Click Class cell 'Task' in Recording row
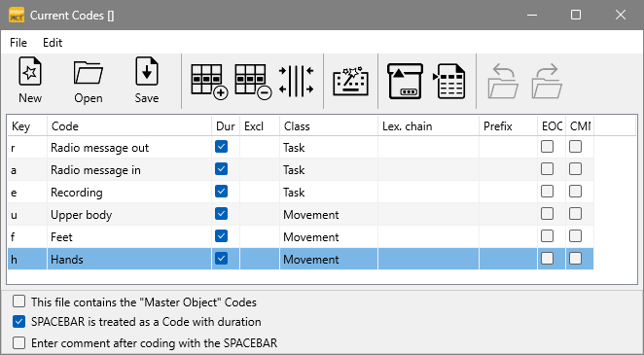This screenshot has height=355, width=644. (x=329, y=192)
